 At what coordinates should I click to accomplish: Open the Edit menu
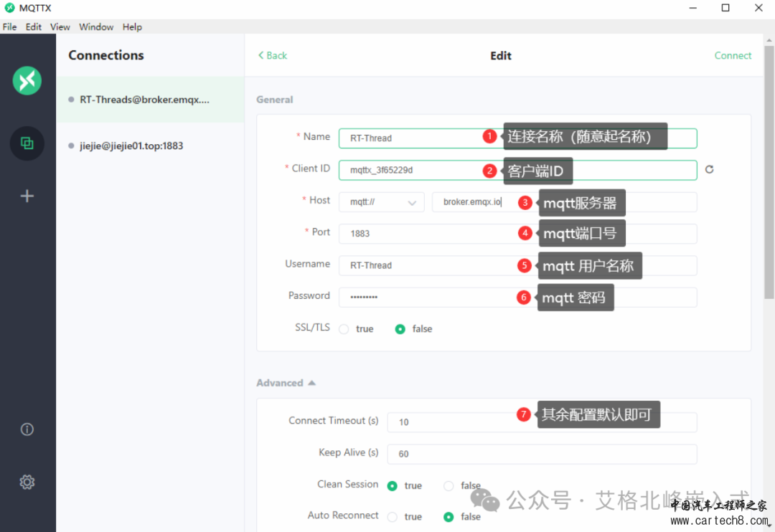(34, 27)
